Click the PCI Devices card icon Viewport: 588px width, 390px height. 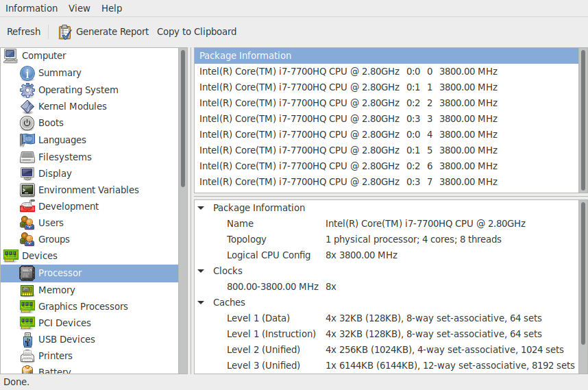(x=27, y=323)
